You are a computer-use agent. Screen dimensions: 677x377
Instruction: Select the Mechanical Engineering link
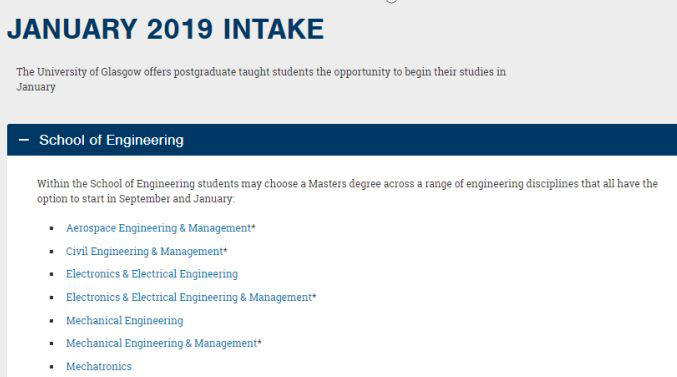pos(124,320)
